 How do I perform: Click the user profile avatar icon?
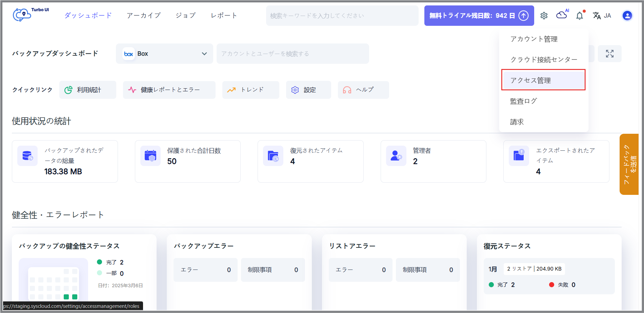tap(627, 16)
